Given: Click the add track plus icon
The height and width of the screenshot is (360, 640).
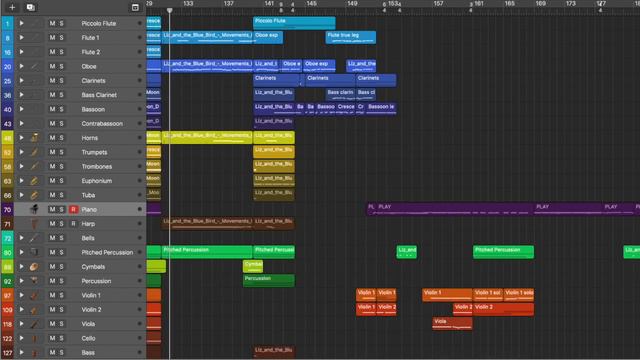Looking at the screenshot, I should pyautogui.click(x=12, y=7).
